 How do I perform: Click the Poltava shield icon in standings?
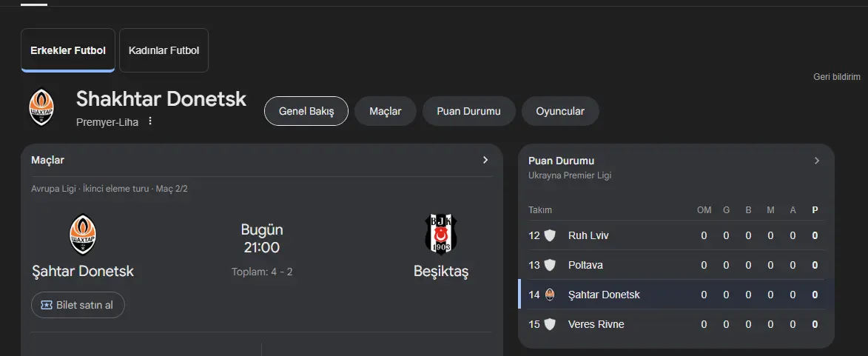(x=550, y=265)
